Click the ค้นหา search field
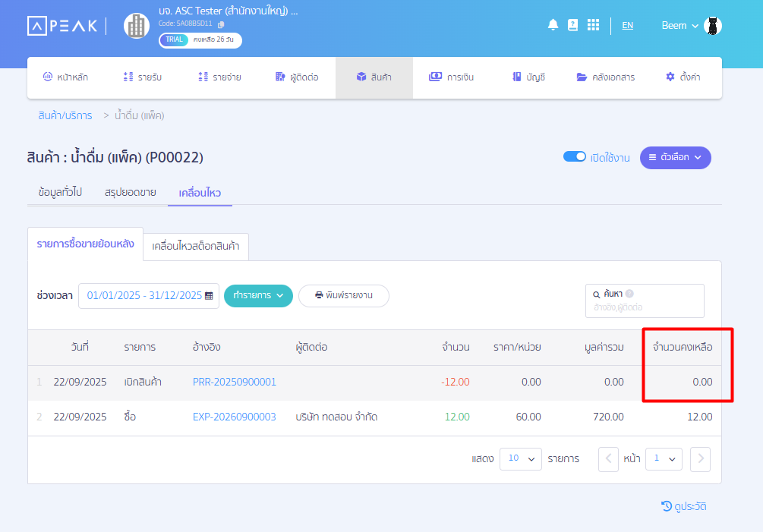 645,301
